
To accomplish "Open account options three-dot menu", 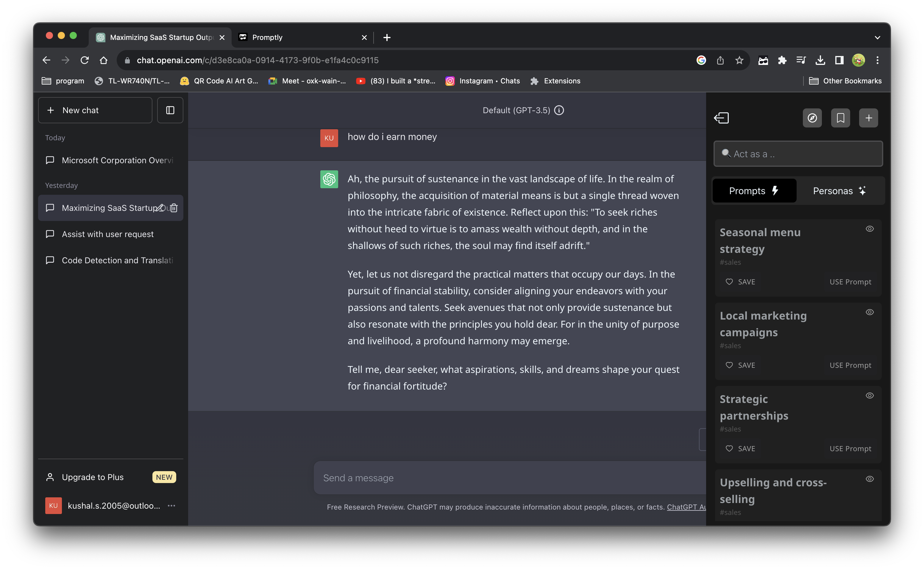I will click(171, 506).
